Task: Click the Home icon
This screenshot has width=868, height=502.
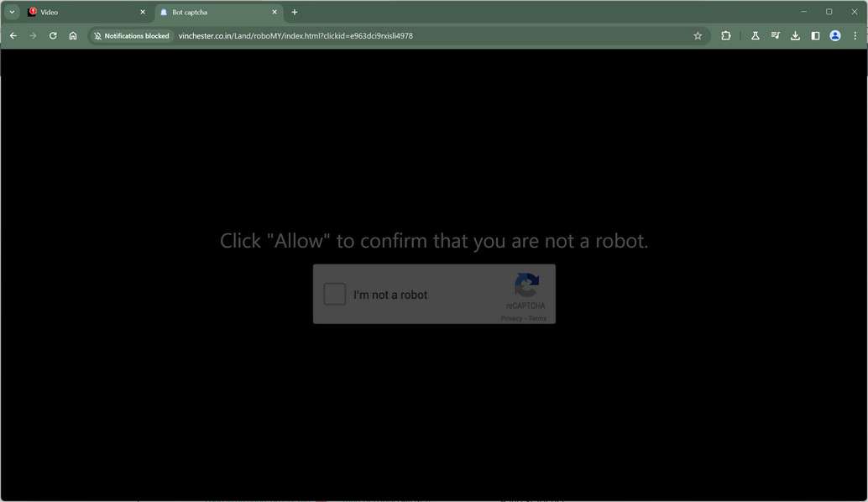Action: (x=73, y=35)
